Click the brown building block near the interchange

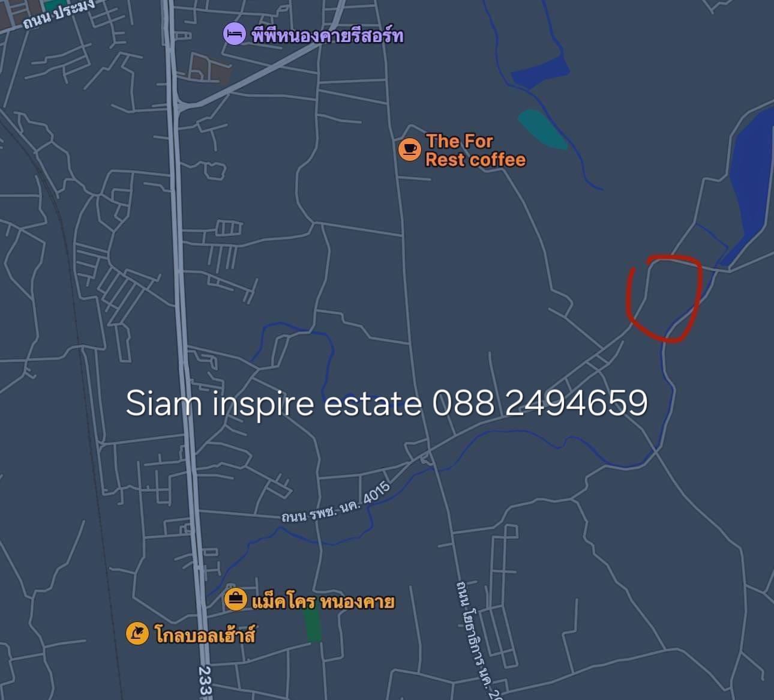click(209, 68)
